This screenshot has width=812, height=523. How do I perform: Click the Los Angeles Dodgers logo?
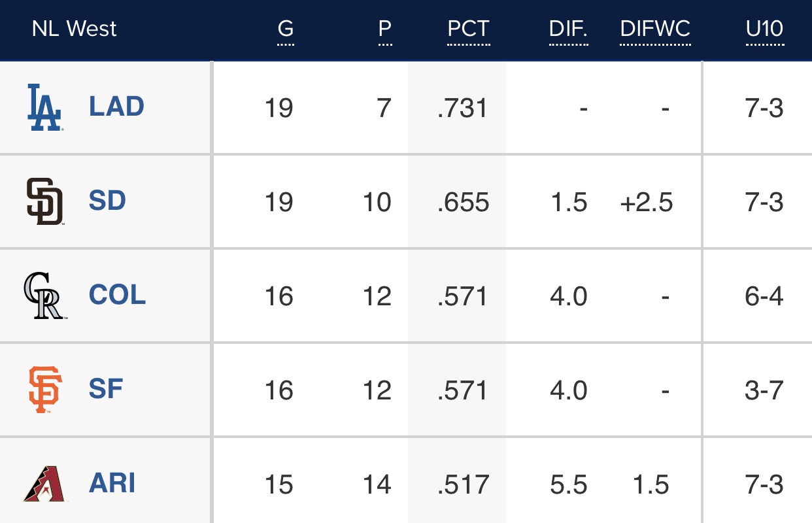point(44,108)
